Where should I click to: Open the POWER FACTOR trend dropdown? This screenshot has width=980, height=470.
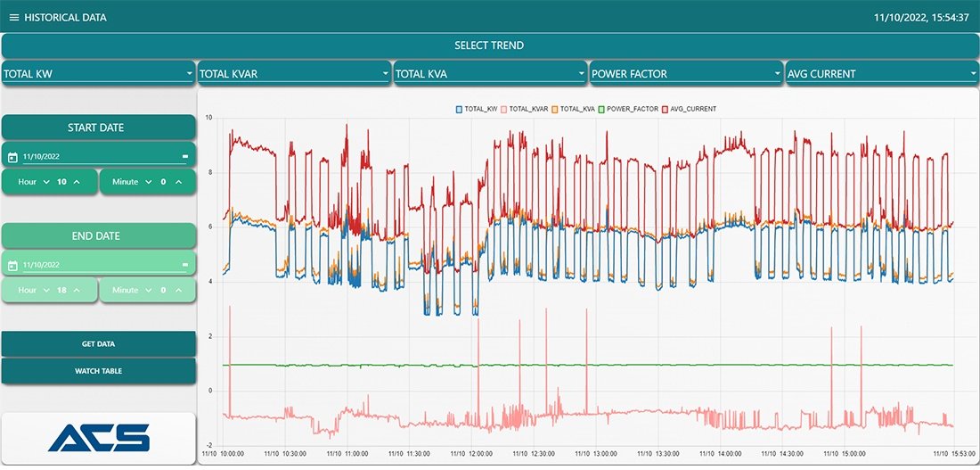click(684, 74)
